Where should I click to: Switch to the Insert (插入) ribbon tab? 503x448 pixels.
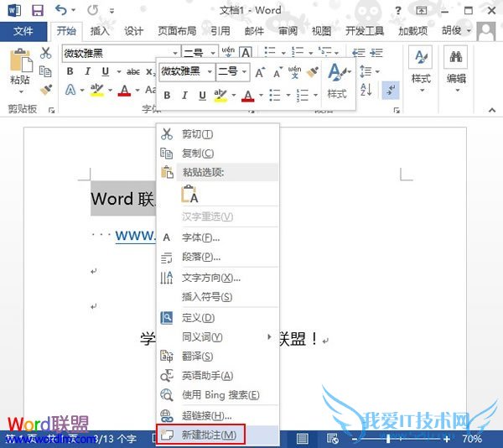click(100, 31)
